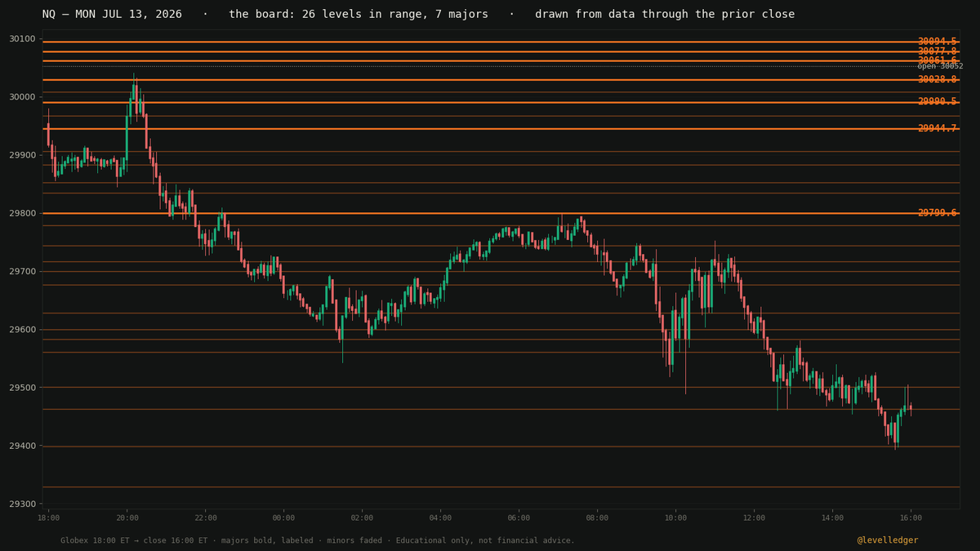This screenshot has width=980, height=551.
Task: Click the 04:00 time axis label
Action: coord(440,518)
